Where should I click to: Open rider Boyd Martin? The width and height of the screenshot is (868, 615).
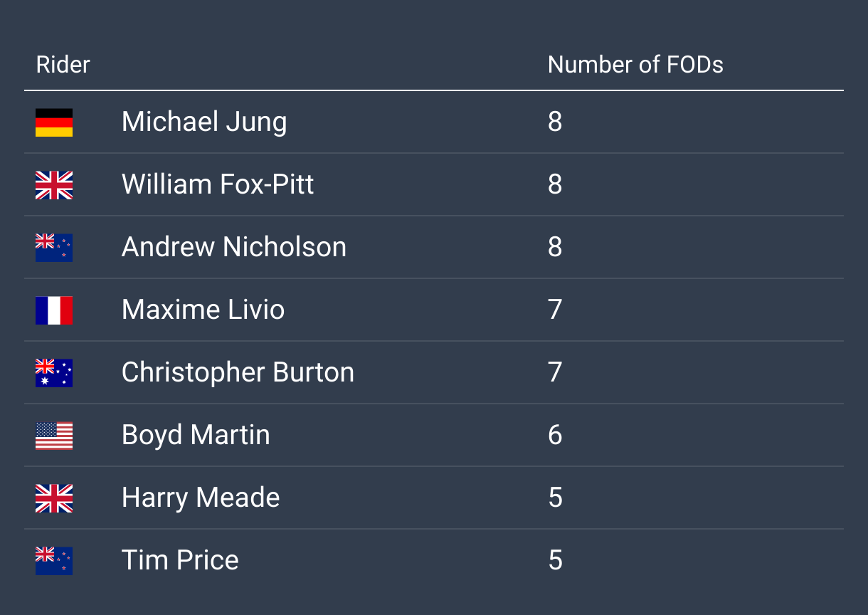coord(196,436)
